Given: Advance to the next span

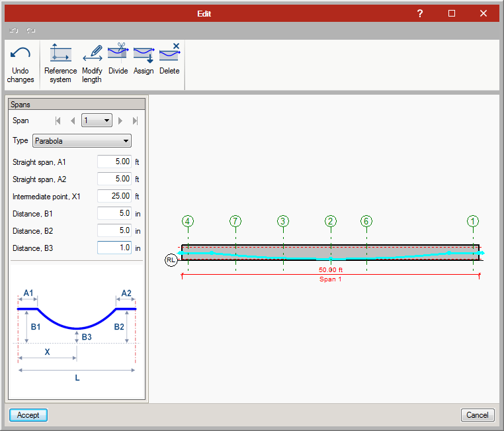Looking at the screenshot, I should [x=120, y=120].
